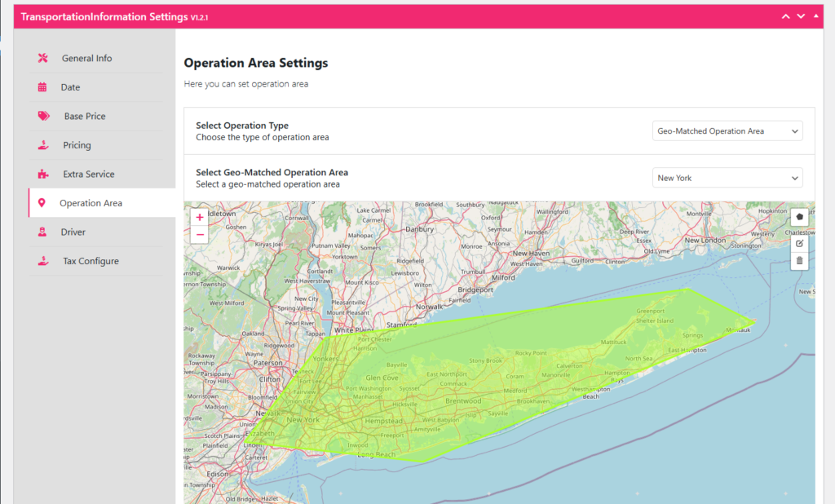Screen dimensions: 835x504
Task: Click the up chevron in the pink header
Action: tap(785, 15)
